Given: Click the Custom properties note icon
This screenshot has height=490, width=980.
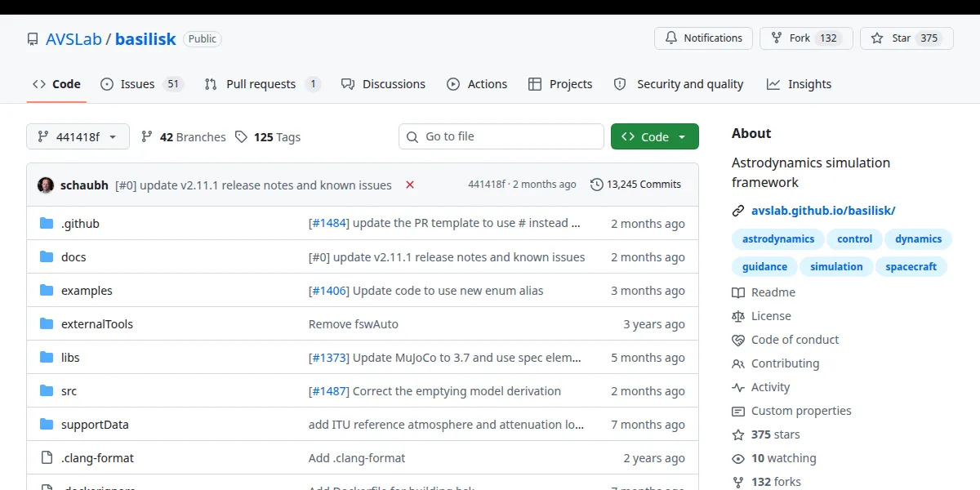Looking at the screenshot, I should [738, 411].
